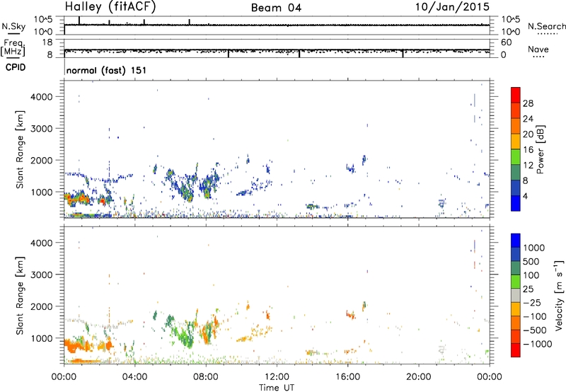The height and width of the screenshot is (392, 566).
Task: Pick the blue top segment of the velocity colorbar
Action: click(516, 241)
